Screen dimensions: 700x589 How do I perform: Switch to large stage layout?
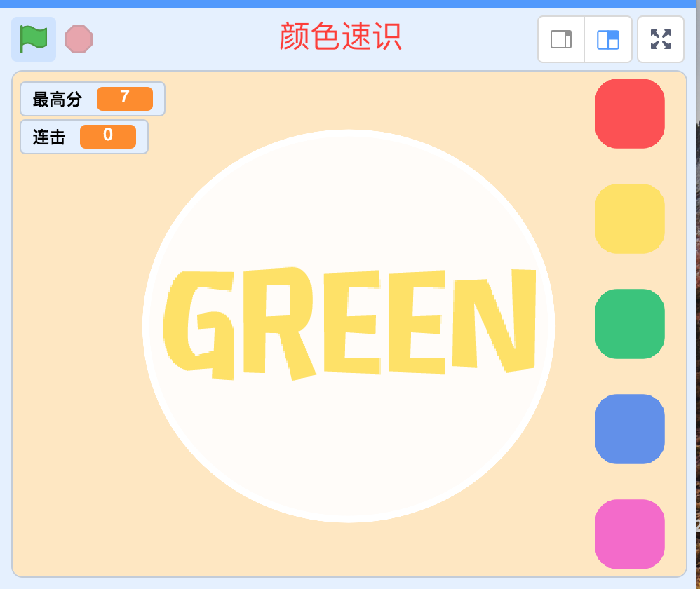click(x=608, y=39)
